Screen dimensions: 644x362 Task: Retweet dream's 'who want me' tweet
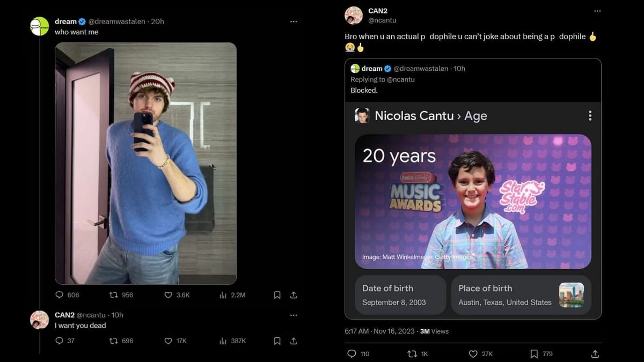[x=113, y=295]
